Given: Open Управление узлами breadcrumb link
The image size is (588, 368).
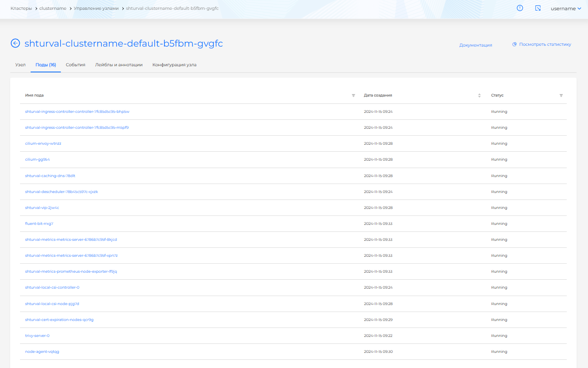Looking at the screenshot, I should point(96,9).
